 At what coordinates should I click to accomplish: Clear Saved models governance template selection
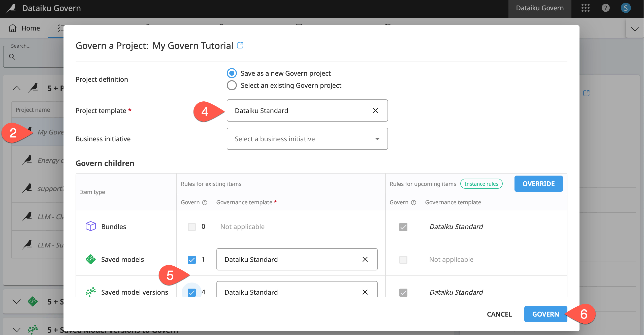point(365,259)
